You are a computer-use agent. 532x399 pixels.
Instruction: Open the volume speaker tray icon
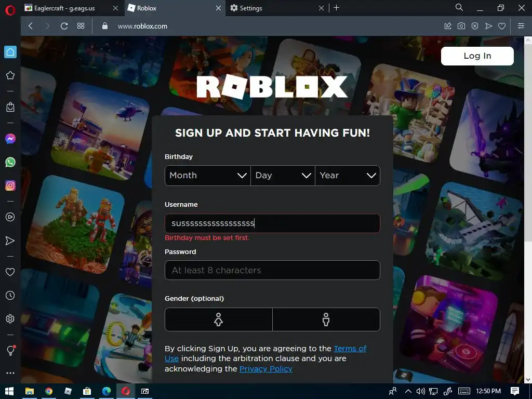[x=421, y=391]
